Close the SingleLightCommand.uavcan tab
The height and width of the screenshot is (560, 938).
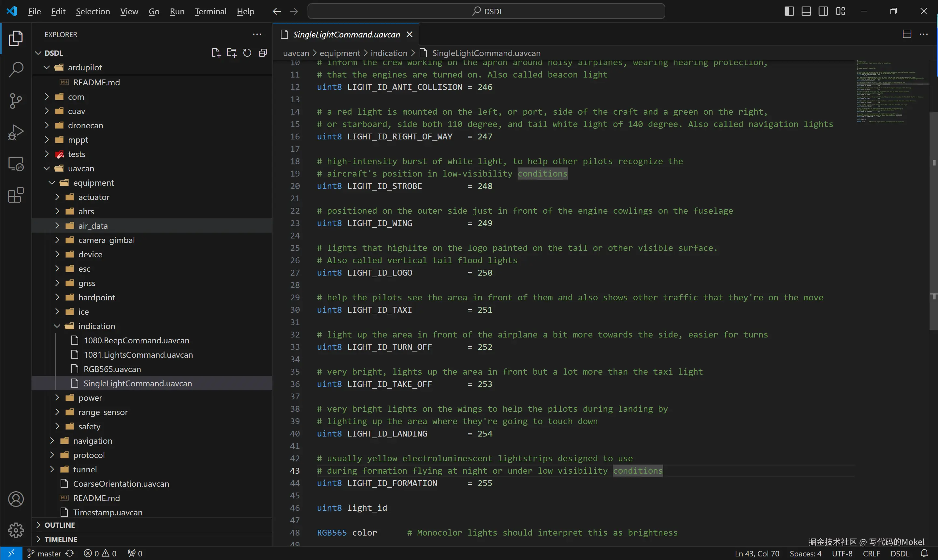click(x=410, y=34)
